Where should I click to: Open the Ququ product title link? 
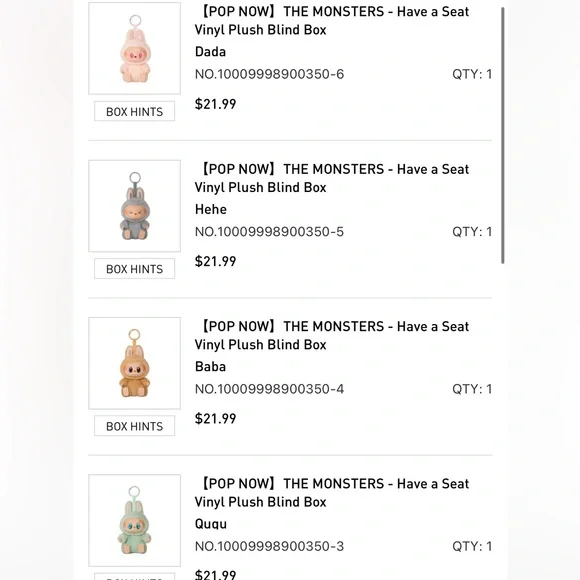pyautogui.click(x=332, y=493)
